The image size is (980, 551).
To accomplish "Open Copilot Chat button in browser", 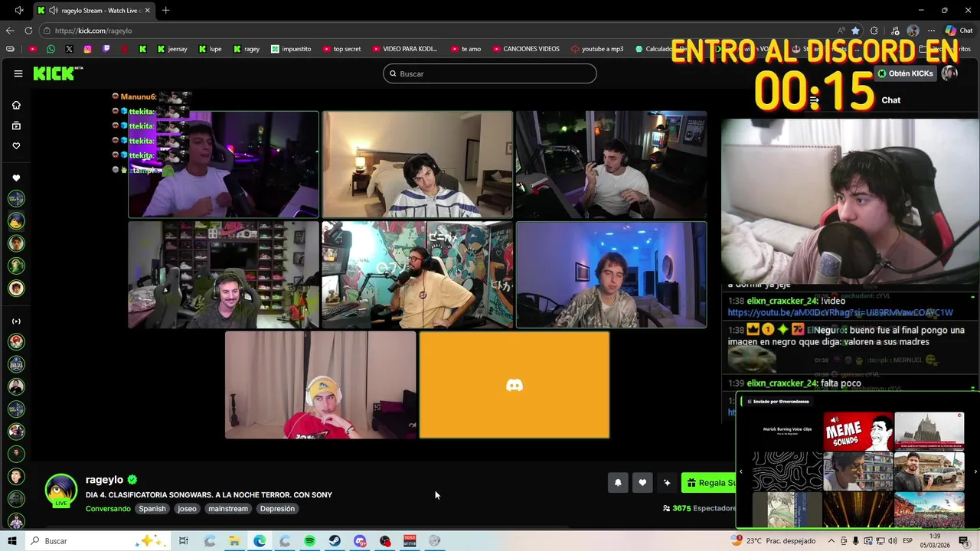I will pyautogui.click(x=959, y=31).
